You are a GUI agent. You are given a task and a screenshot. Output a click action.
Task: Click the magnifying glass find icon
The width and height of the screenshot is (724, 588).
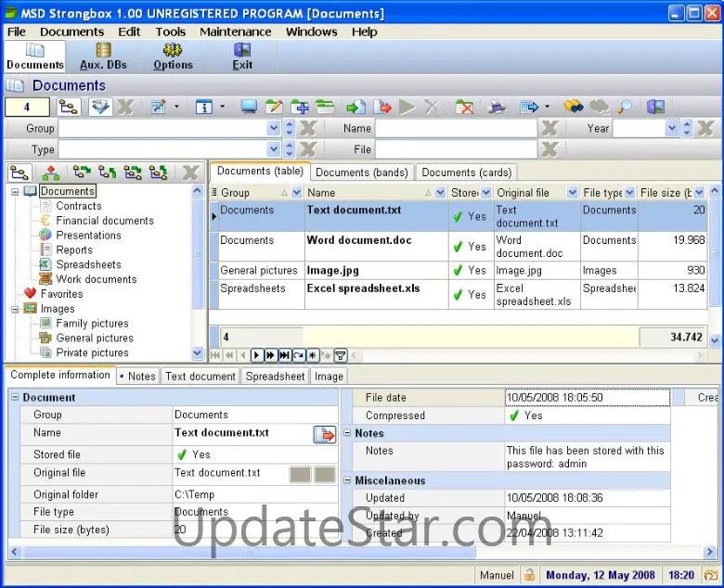point(625,108)
